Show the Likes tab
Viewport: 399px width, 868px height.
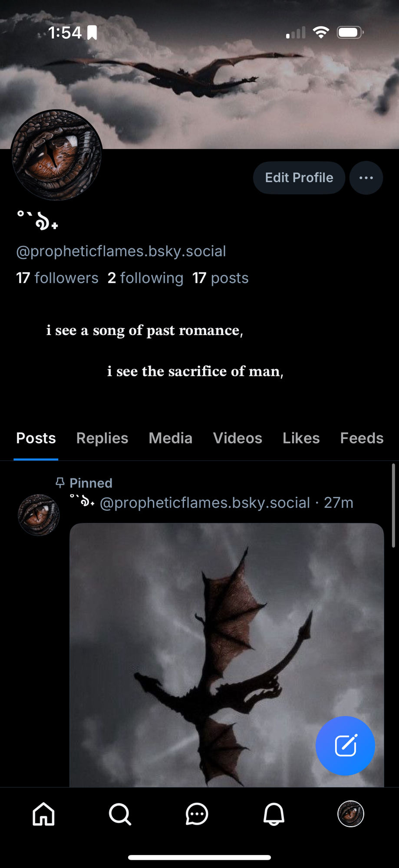tap(301, 438)
